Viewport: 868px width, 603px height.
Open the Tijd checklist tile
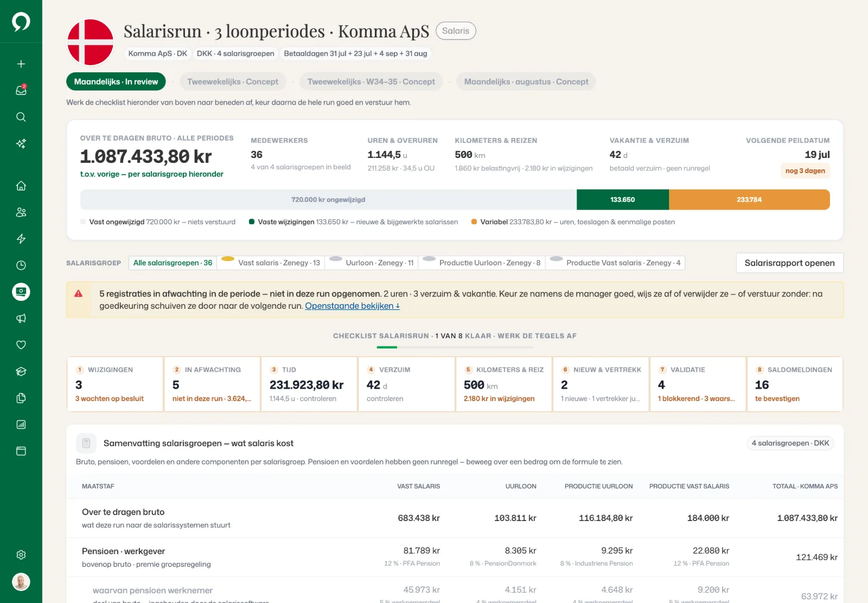(309, 384)
